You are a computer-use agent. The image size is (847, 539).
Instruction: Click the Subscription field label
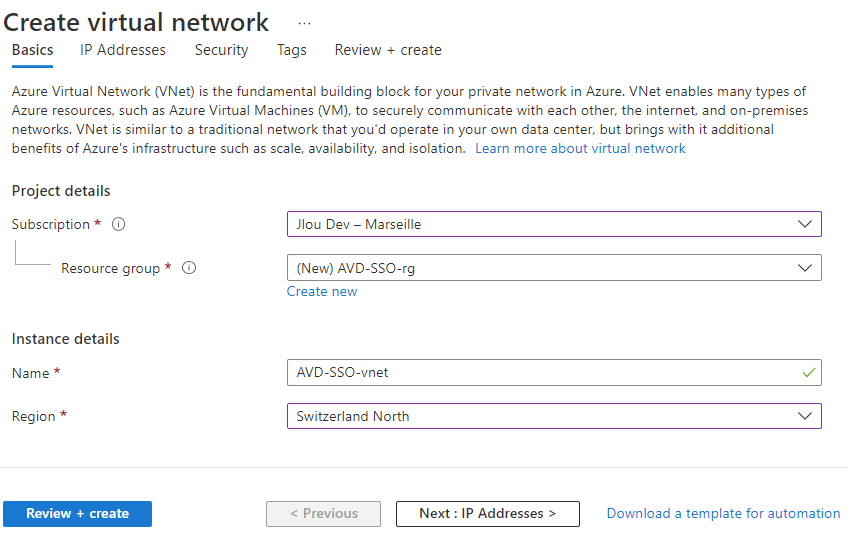click(x=51, y=224)
